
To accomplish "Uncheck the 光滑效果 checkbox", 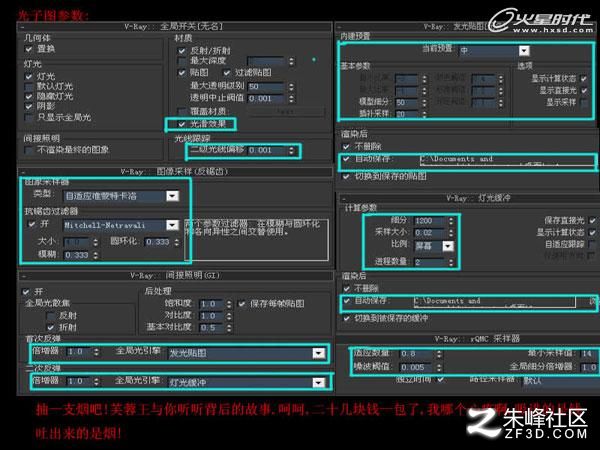I will click(x=182, y=124).
